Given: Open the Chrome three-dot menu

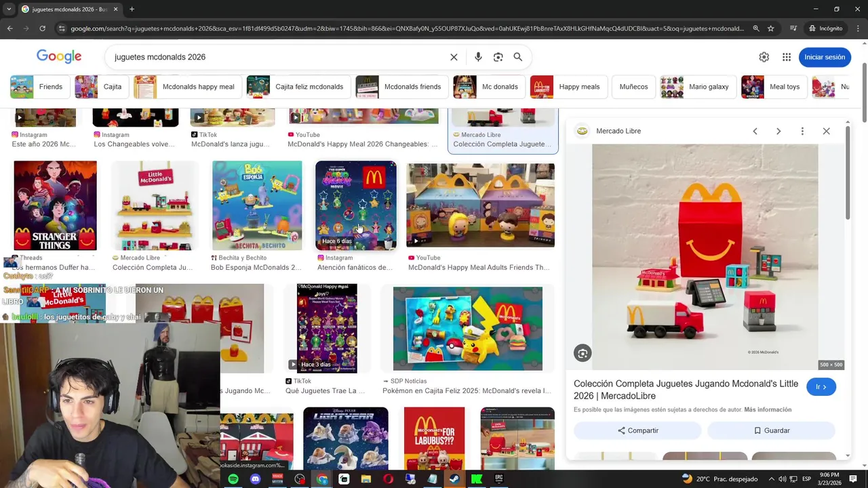Looking at the screenshot, I should click(x=859, y=28).
